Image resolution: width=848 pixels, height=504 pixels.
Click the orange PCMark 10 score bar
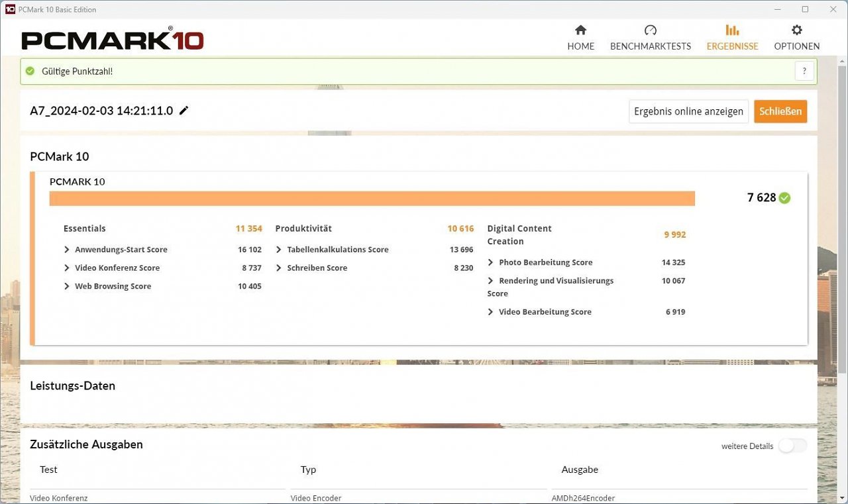pos(372,199)
